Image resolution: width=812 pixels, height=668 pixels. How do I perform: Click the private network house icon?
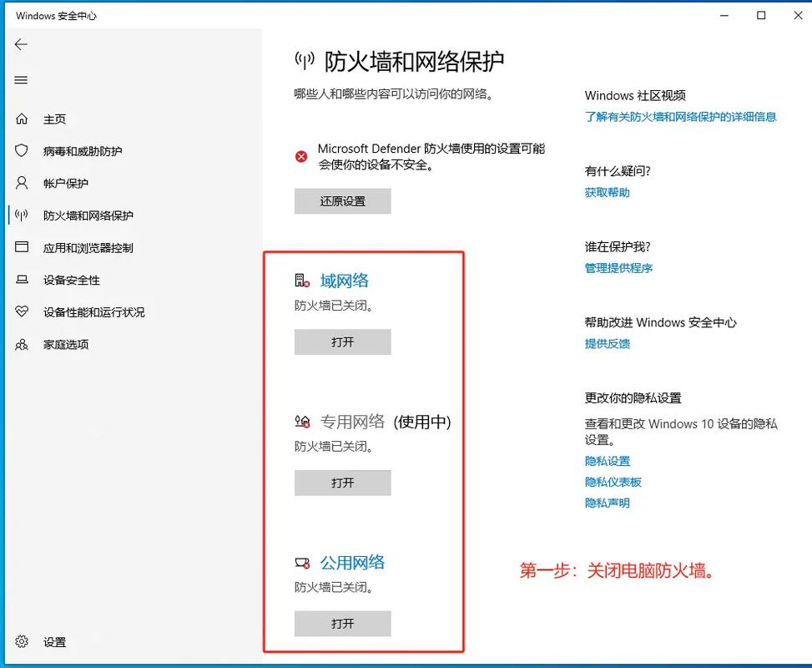[x=302, y=422]
